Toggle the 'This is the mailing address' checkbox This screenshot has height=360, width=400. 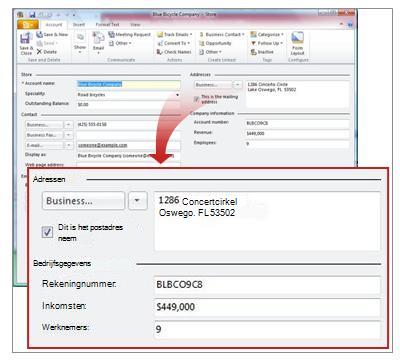coord(196,99)
